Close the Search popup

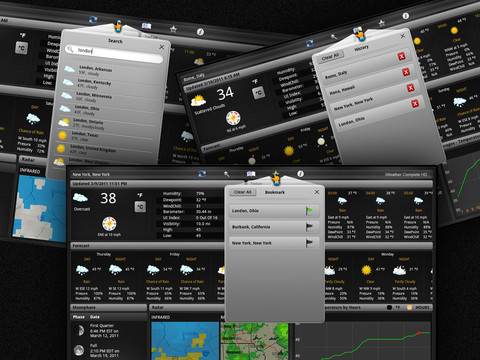(x=162, y=47)
